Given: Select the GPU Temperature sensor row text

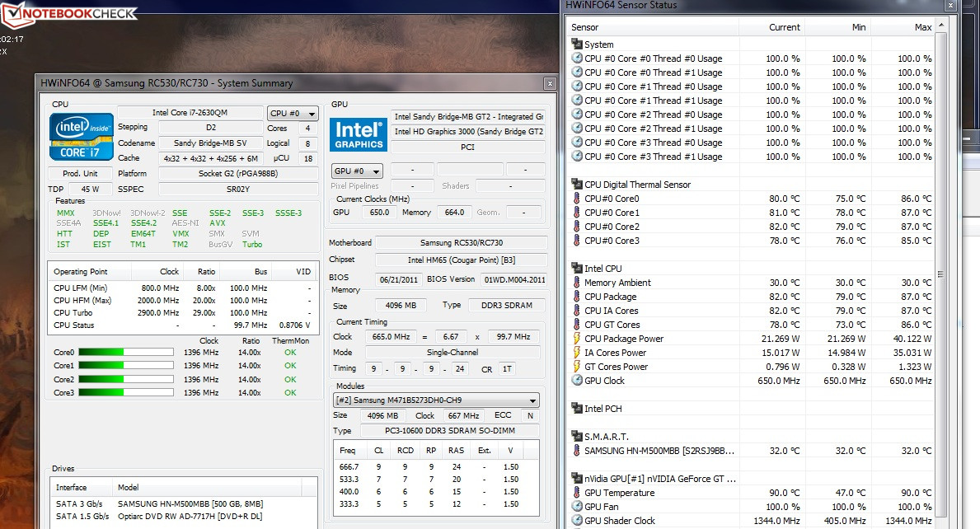Looking at the screenshot, I should (x=619, y=492).
